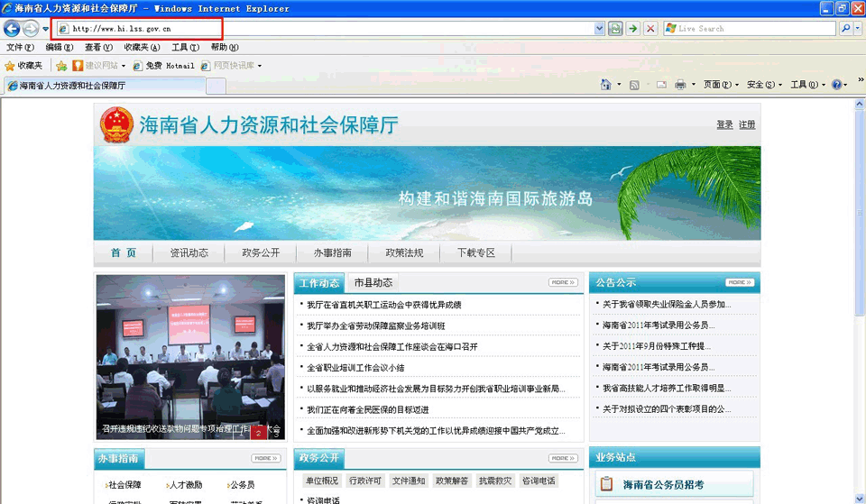Click the add to favorites bar icon
The height and width of the screenshot is (504, 866).
tap(61, 66)
